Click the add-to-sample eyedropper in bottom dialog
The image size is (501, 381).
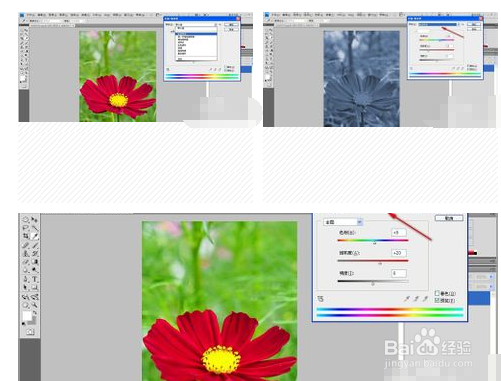416,299
